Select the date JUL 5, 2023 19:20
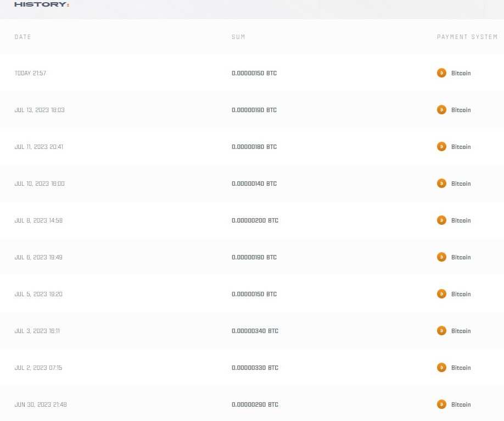Screen dimensions: 504x421 point(38,294)
